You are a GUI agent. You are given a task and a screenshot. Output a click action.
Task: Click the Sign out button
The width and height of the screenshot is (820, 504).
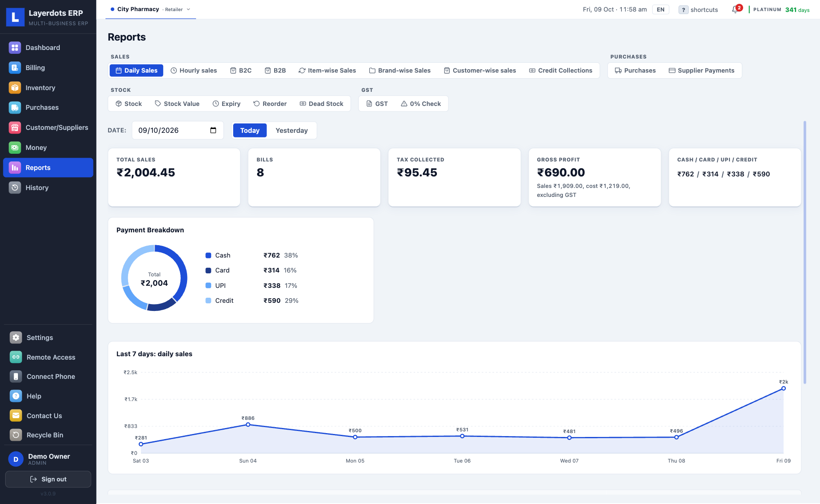point(48,479)
